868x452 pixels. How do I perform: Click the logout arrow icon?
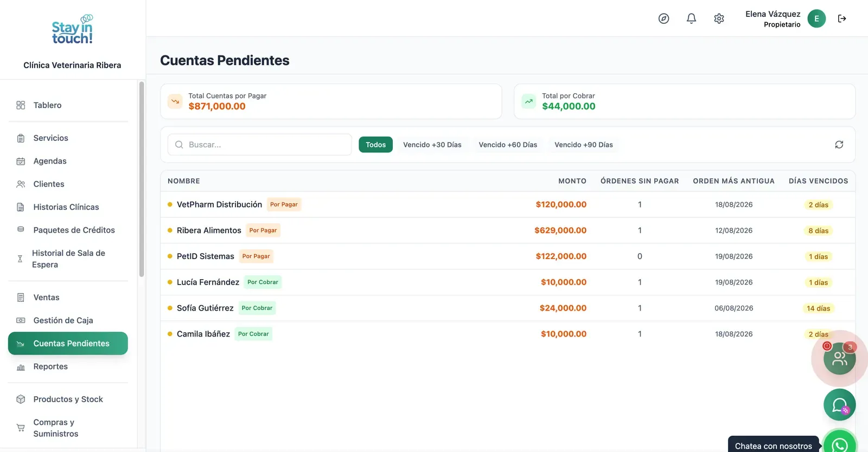842,18
